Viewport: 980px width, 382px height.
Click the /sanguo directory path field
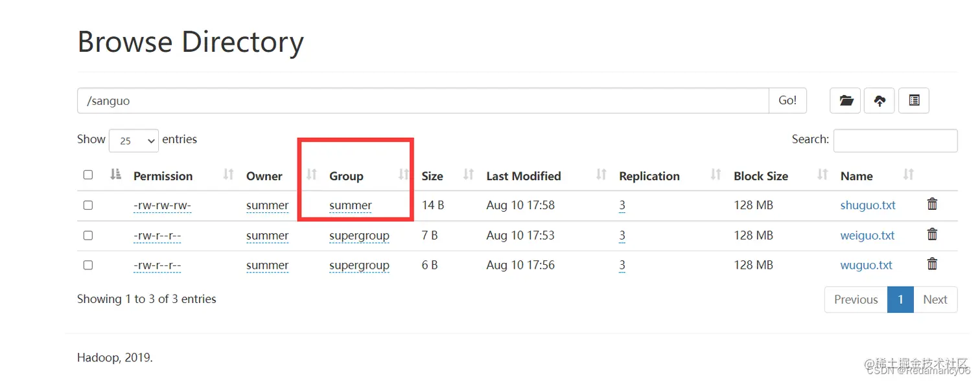coord(423,100)
